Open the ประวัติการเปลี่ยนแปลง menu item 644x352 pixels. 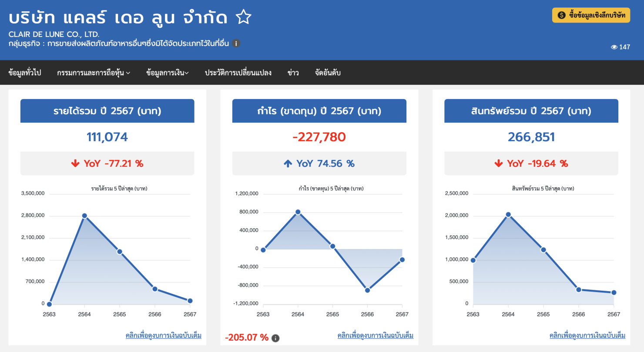click(x=238, y=73)
